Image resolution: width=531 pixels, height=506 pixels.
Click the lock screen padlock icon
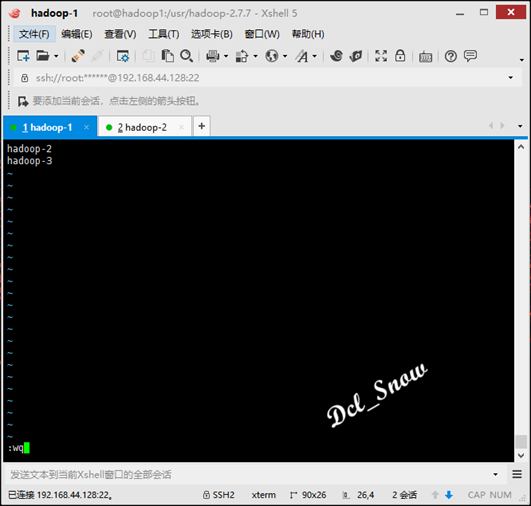point(400,56)
